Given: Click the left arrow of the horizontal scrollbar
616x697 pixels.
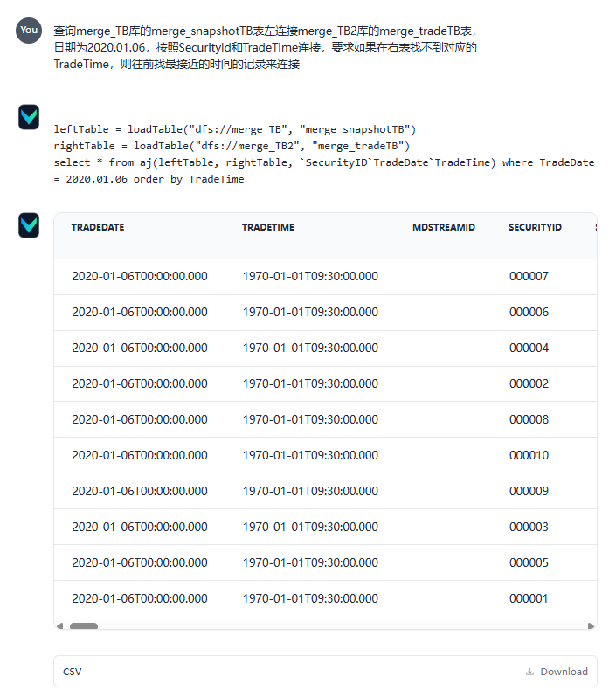Looking at the screenshot, I should coord(59,626).
